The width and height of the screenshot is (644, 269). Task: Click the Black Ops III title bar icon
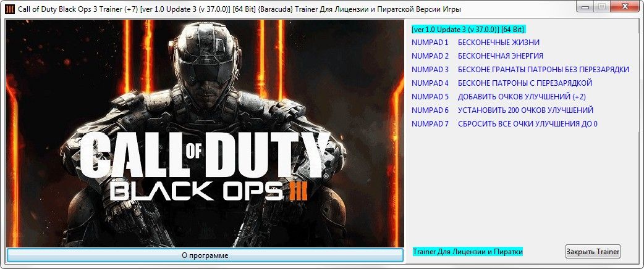point(10,9)
